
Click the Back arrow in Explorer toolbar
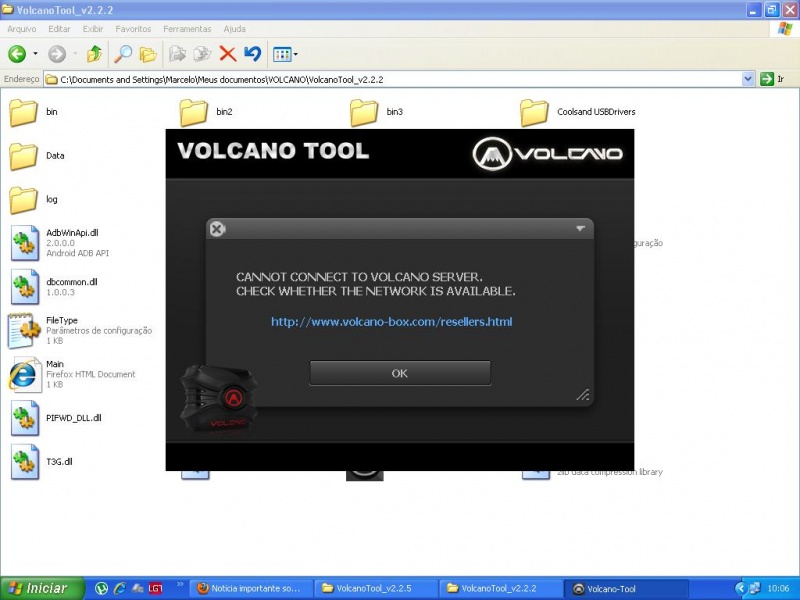point(17,54)
